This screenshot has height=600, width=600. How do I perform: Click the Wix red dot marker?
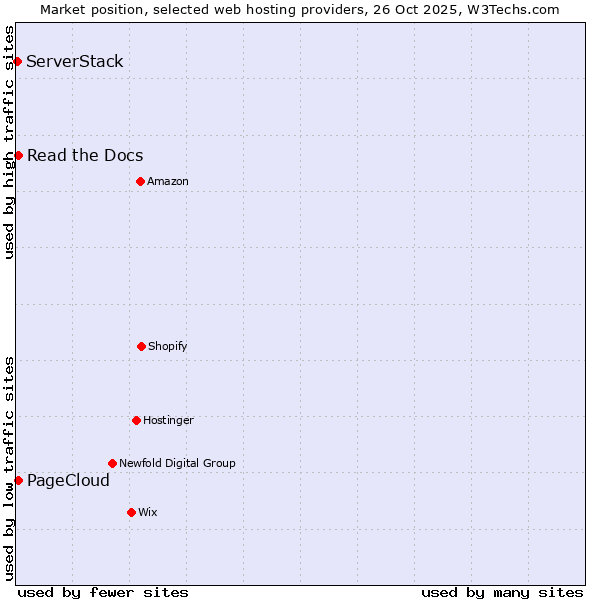(131, 512)
